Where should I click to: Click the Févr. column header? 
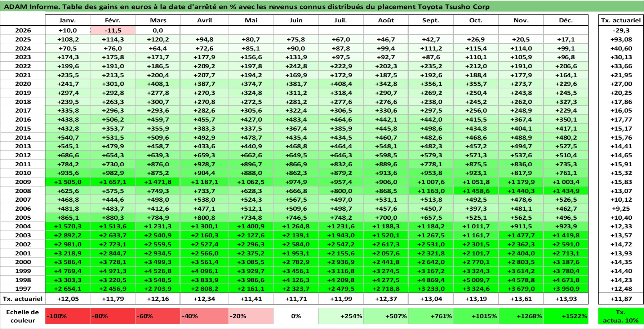coord(113,20)
